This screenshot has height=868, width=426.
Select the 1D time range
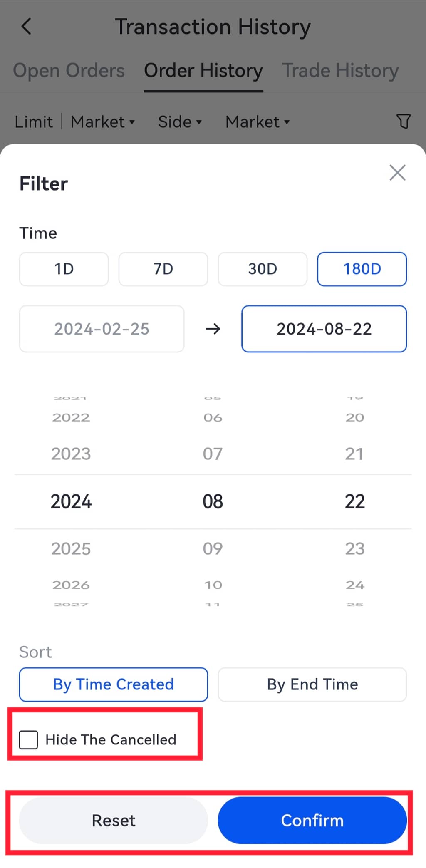[x=64, y=269]
